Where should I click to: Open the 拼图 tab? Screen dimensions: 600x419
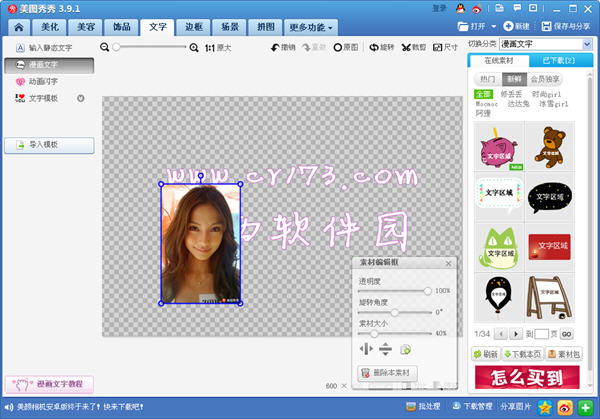266,27
